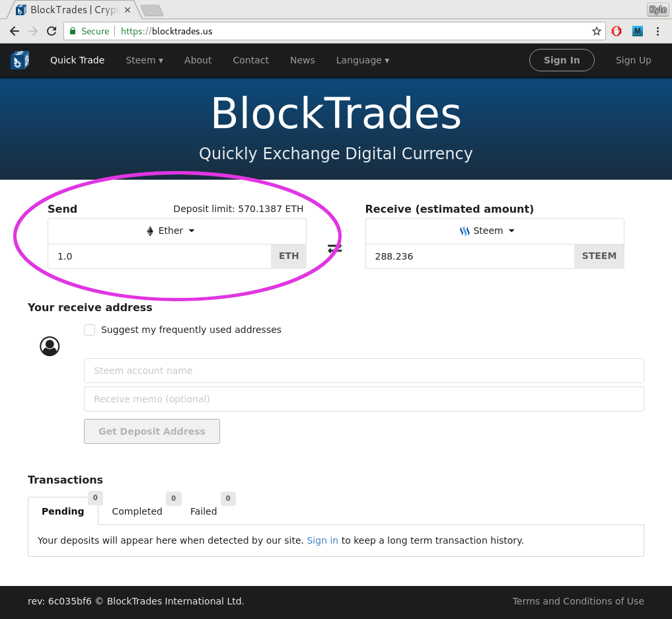Viewport: 672px width, 619px height.
Task: Expand the Language navbar menu
Action: click(363, 60)
